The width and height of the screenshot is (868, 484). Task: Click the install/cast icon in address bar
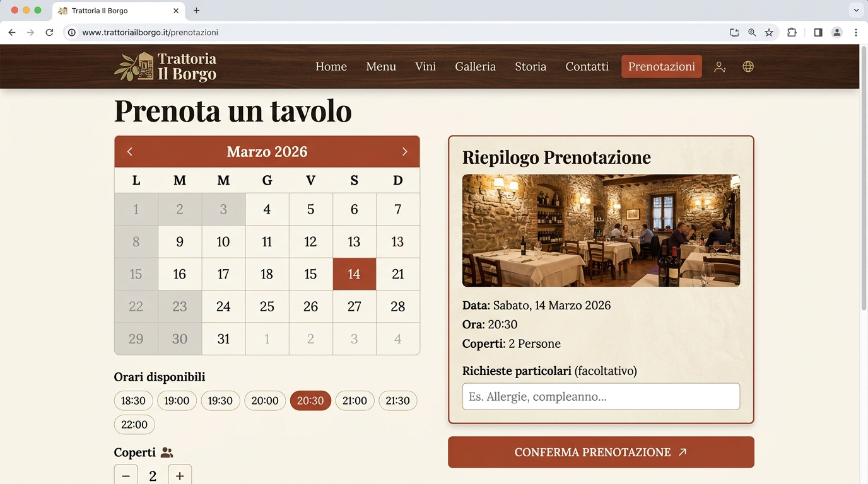(734, 32)
